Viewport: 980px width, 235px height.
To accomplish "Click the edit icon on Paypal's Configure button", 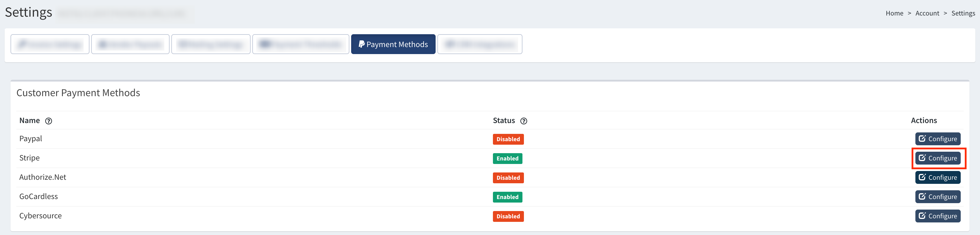I will [x=922, y=139].
